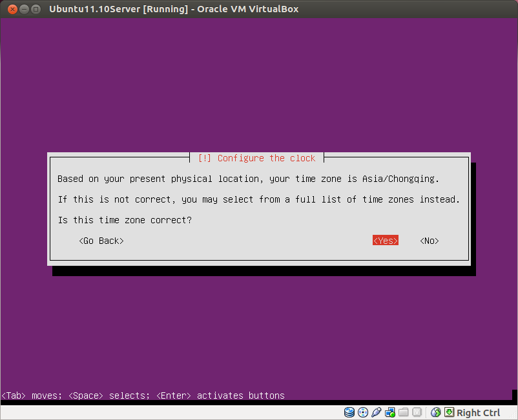Click the Tab key hint text
518x420 pixels.
(13, 395)
